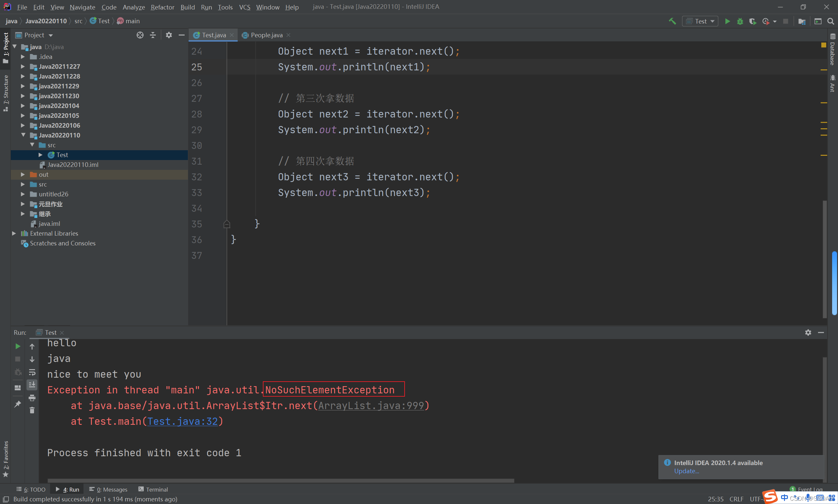Click the Run console horizontal scrollbar
The image size is (838, 504).
click(x=281, y=480)
